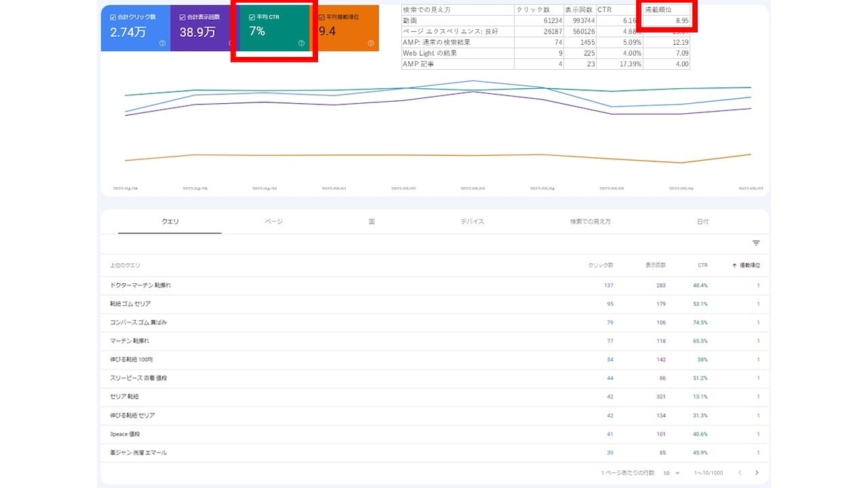Viewport: 868px width, 488px height.
Task: Switch to the ページ tab
Action: click(x=274, y=222)
